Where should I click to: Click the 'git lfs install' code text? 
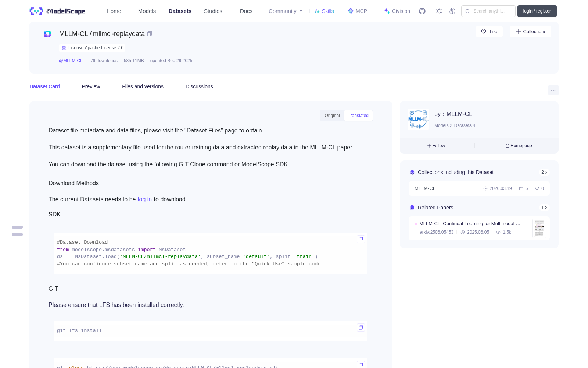[79, 330]
